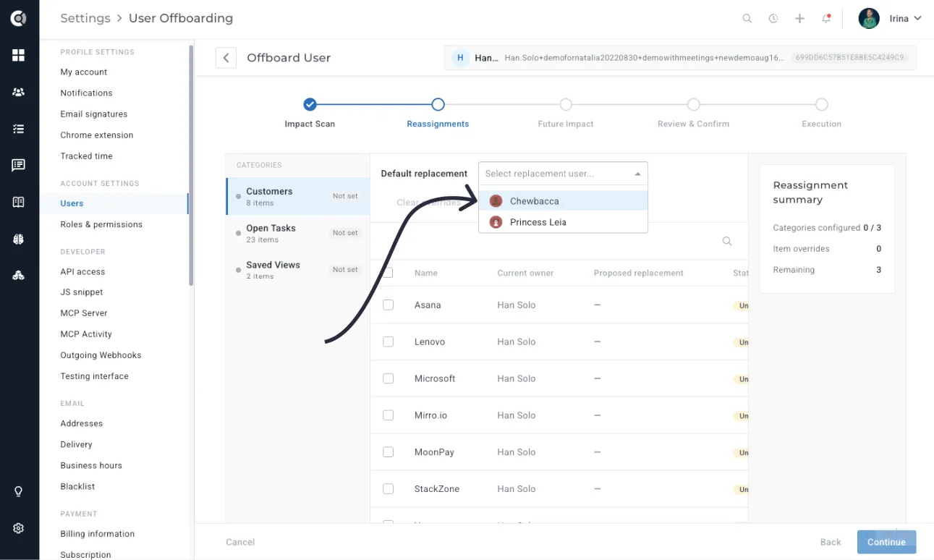
Task: Click the settings sidebar scrollbar
Action: [191, 165]
